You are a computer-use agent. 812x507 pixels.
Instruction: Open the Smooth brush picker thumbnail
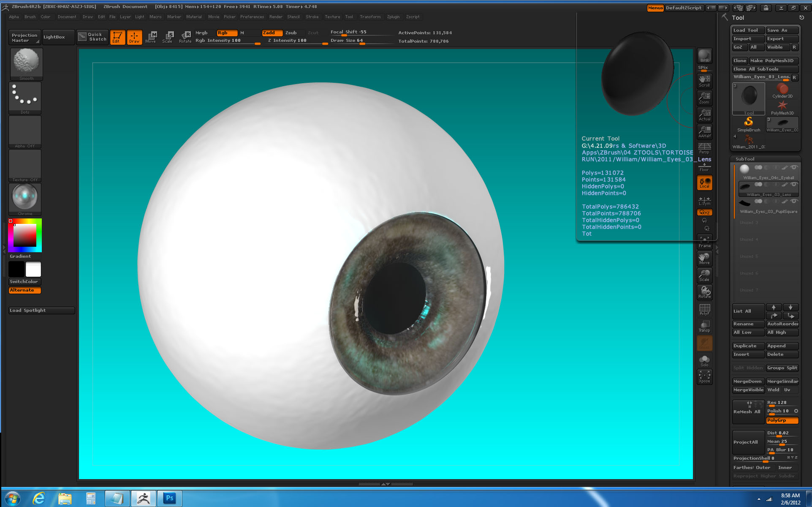[x=26, y=63]
